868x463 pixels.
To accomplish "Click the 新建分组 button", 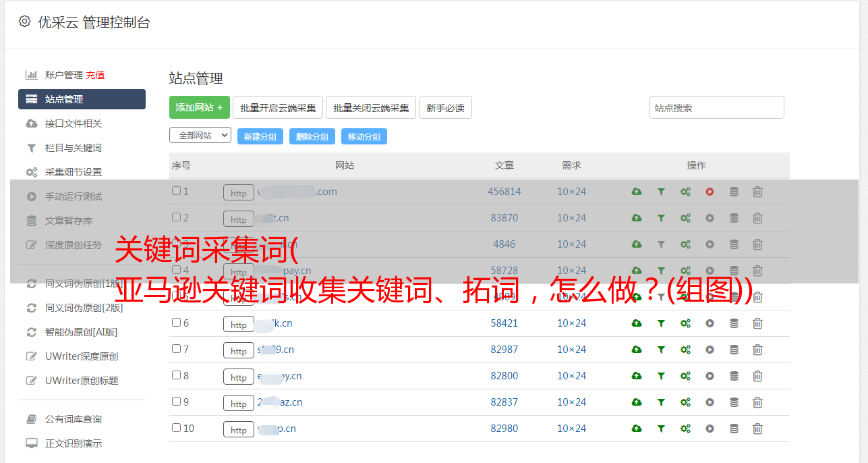I will tap(260, 136).
